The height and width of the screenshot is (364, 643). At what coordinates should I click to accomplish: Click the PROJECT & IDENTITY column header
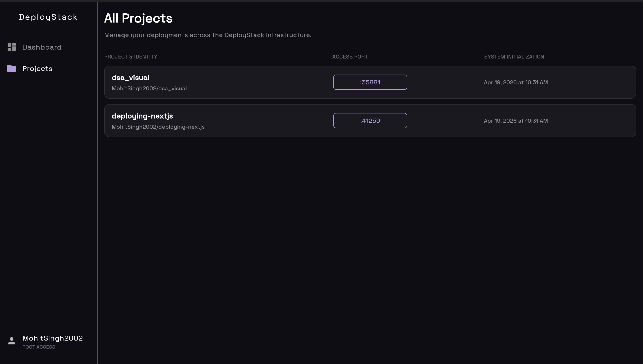click(x=131, y=56)
